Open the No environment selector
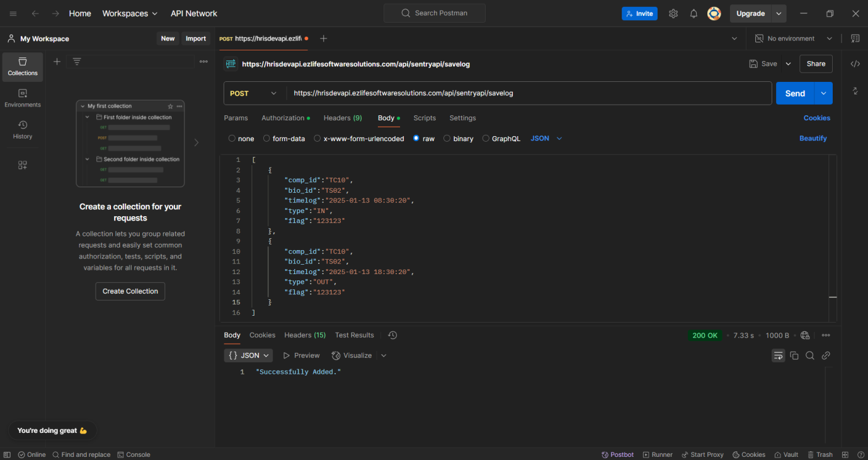This screenshot has width=868, height=460. click(794, 38)
